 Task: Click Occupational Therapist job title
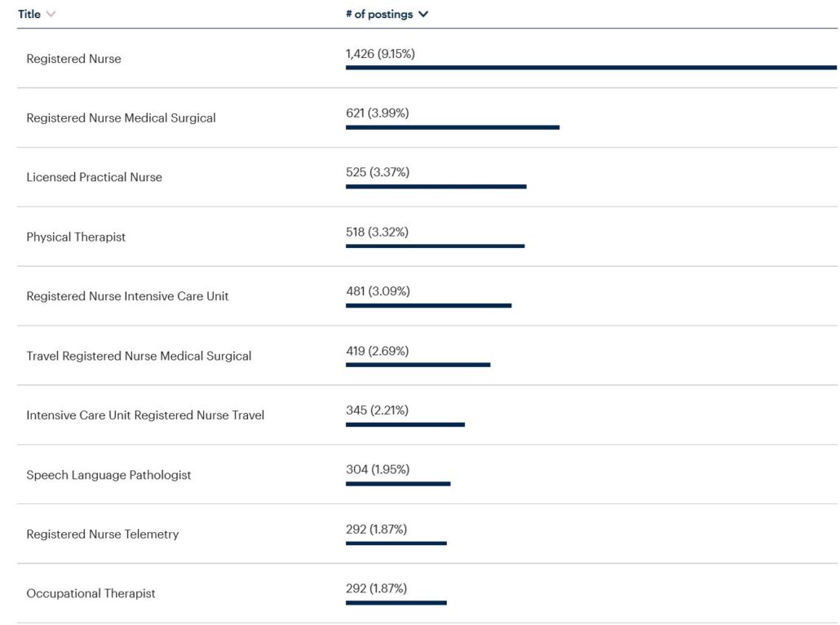point(91,593)
